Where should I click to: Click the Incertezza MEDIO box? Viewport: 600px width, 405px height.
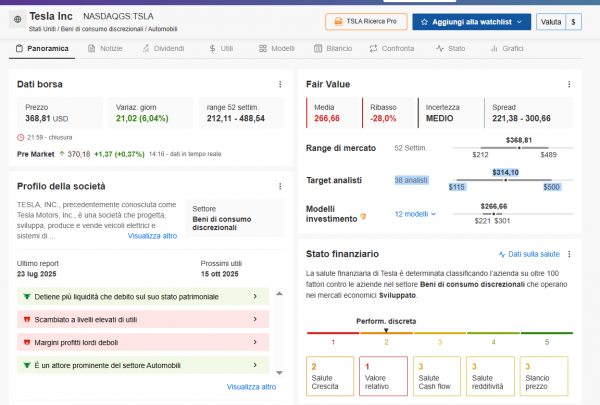click(449, 113)
